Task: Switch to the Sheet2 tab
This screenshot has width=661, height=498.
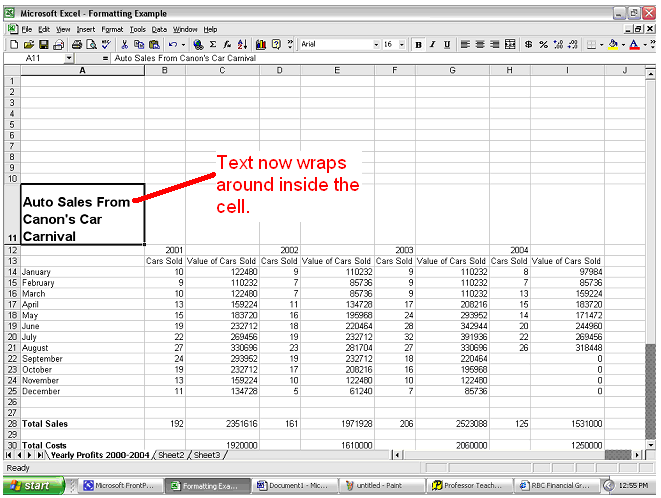Action: 171,455
